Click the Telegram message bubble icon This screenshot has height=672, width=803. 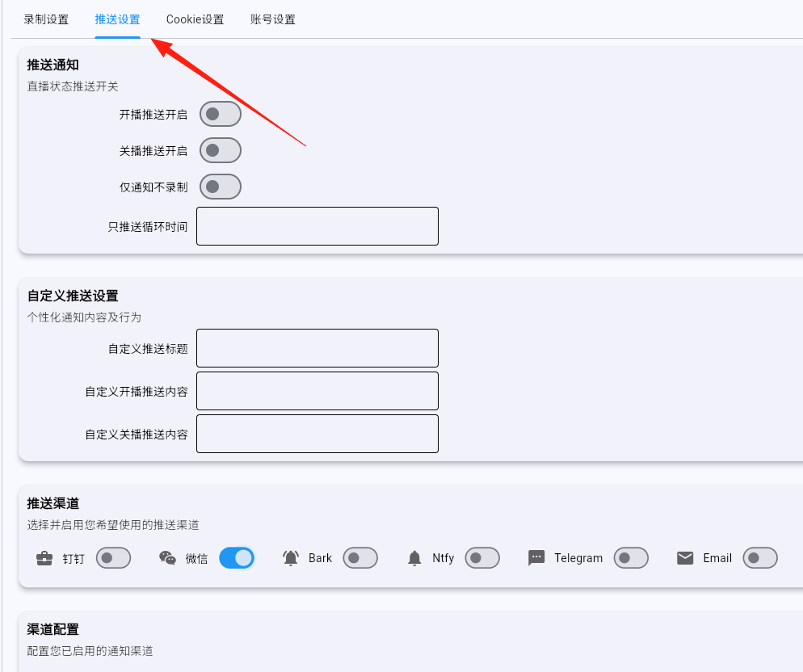pyautogui.click(x=536, y=558)
